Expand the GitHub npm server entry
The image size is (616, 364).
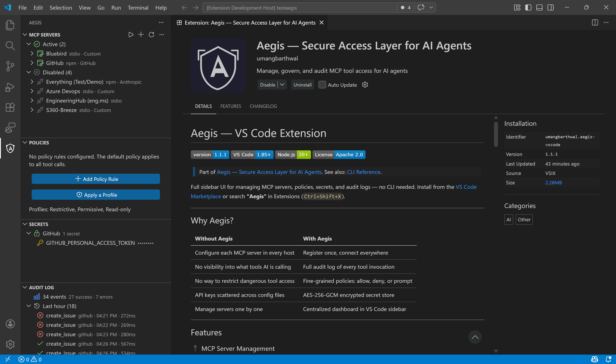point(32,63)
